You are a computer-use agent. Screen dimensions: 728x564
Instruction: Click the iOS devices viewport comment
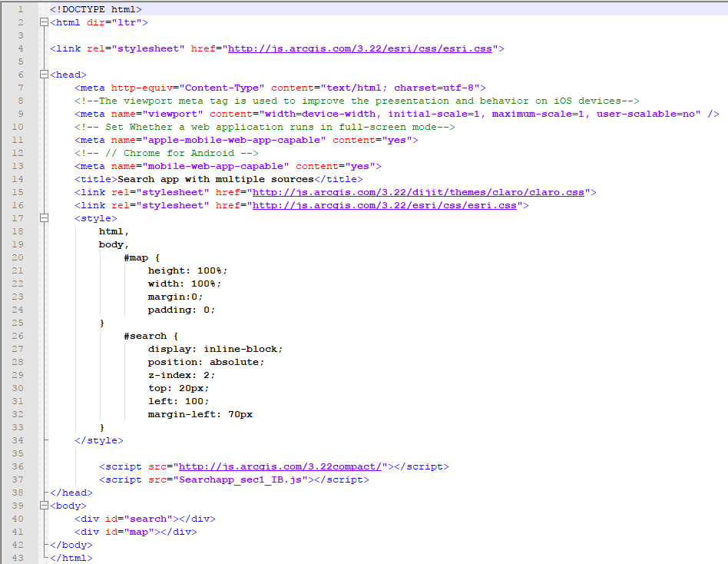pyautogui.click(x=357, y=101)
